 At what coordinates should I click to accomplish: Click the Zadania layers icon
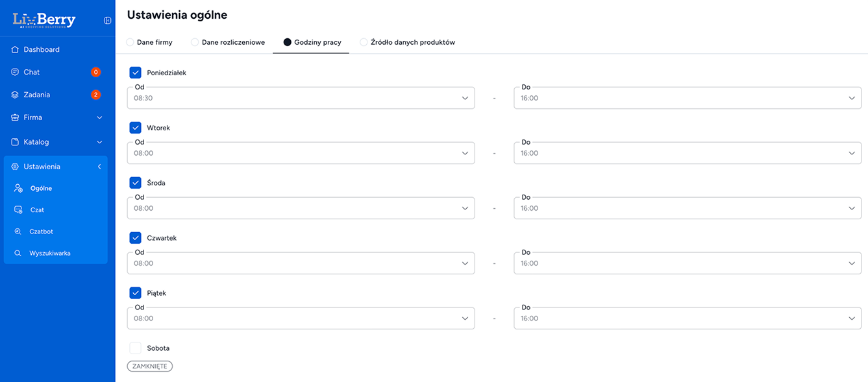click(x=15, y=95)
